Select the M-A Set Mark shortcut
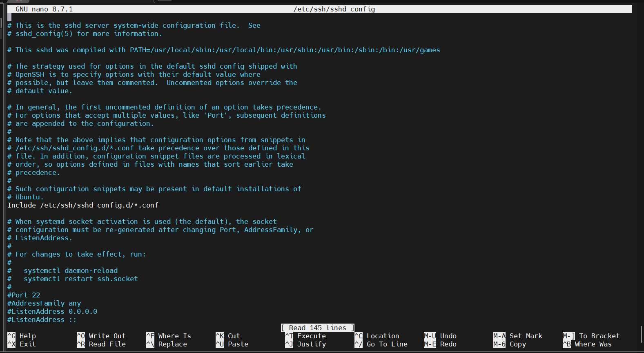The width and height of the screenshot is (644, 353). coord(518,336)
